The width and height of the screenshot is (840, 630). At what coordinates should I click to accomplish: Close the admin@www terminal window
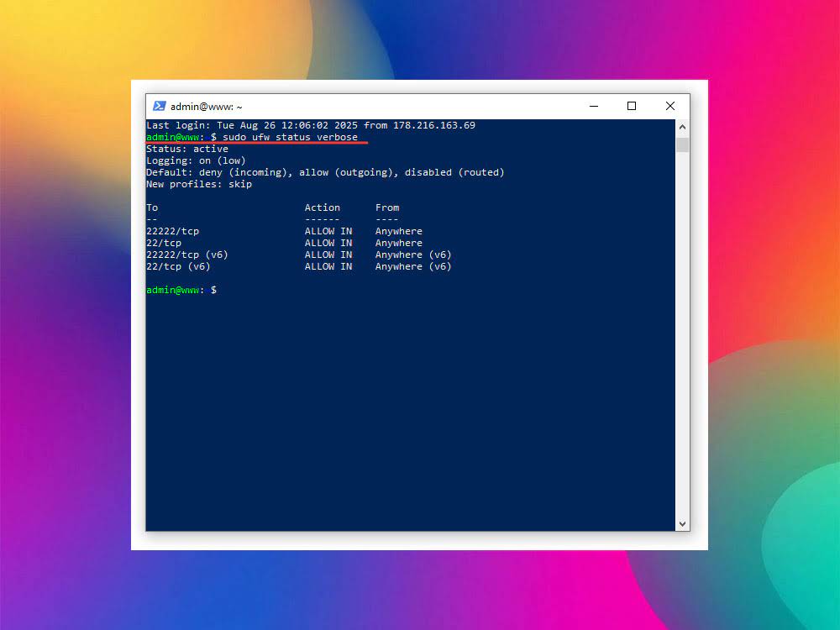tap(669, 106)
